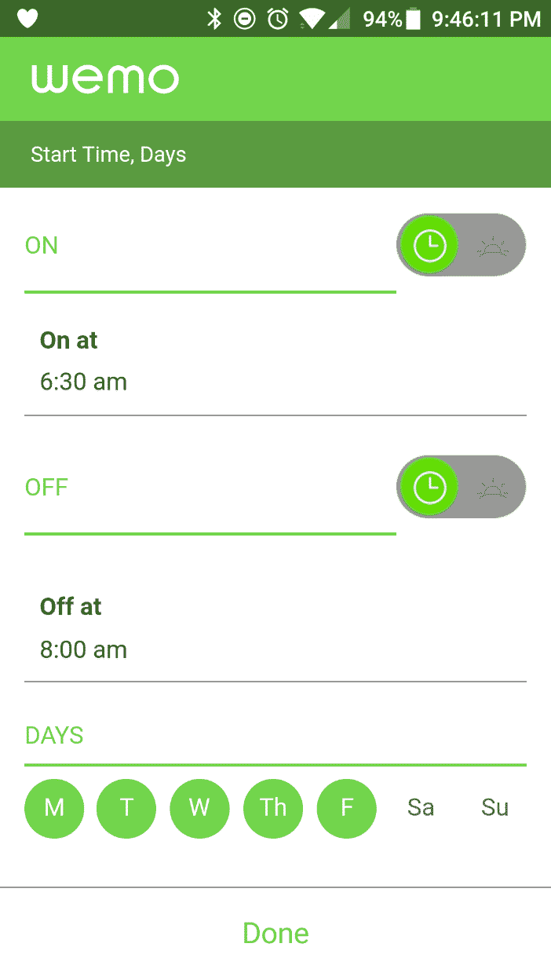Tap the heart icon in status bar
Viewport: 551px width, 980px height.
pos(27,19)
